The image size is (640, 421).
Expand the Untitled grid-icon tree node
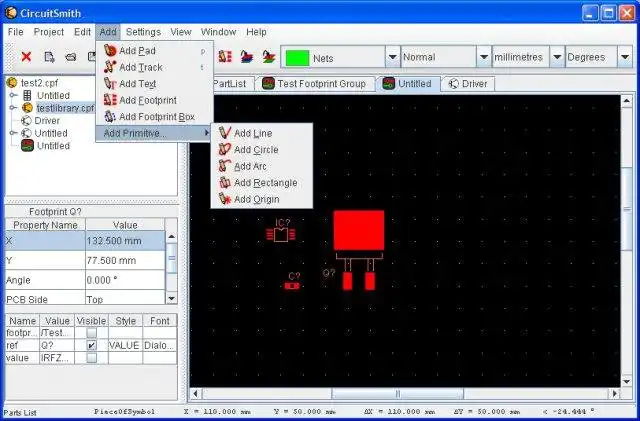click(13, 96)
